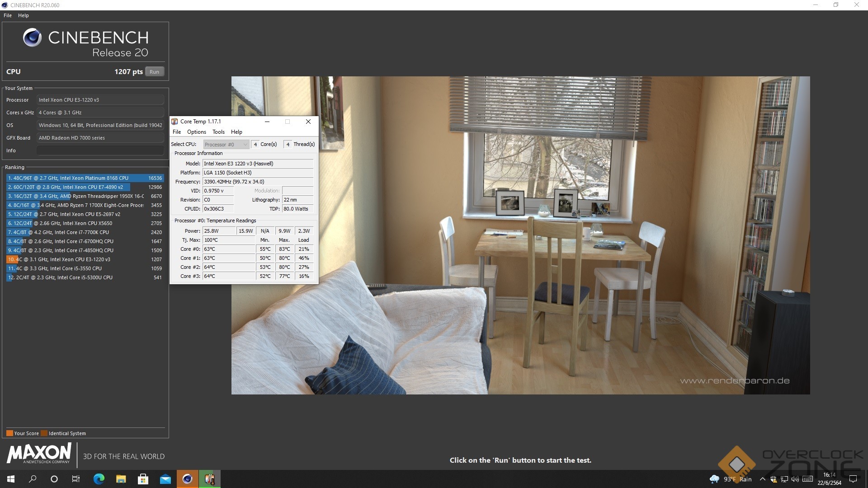
Task: Click the Run button for CPU test
Action: click(154, 72)
